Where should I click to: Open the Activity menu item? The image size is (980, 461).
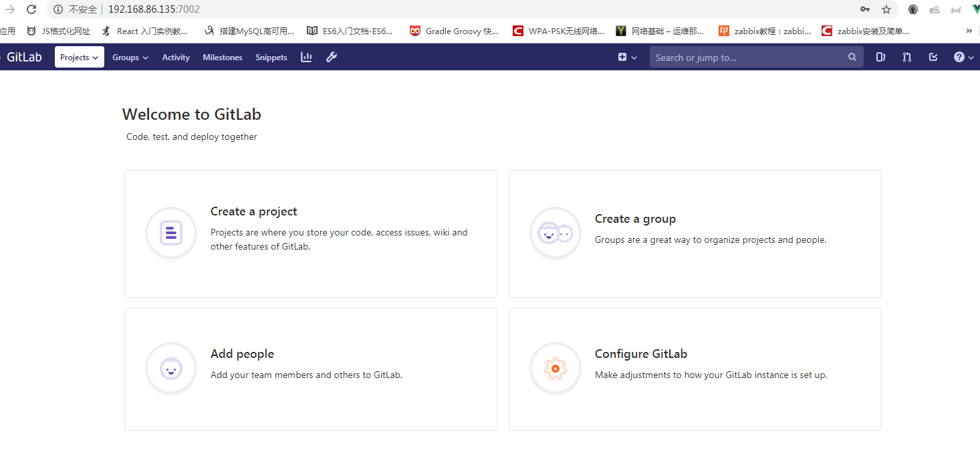[176, 57]
